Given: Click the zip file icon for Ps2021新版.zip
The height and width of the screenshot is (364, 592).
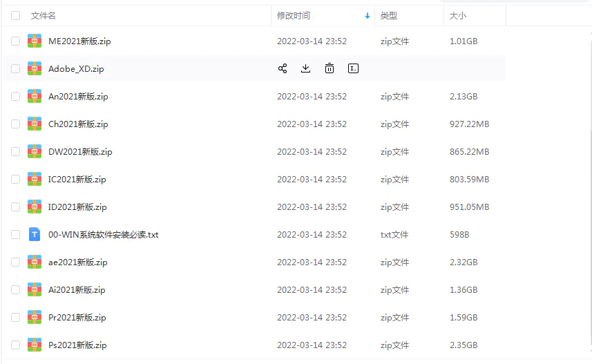Looking at the screenshot, I should coord(35,345).
